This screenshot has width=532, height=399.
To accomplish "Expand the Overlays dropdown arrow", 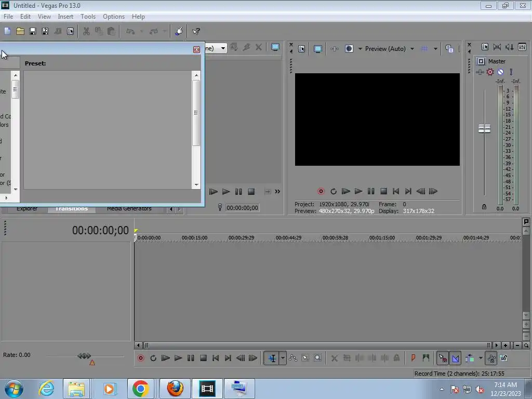I will [435, 49].
